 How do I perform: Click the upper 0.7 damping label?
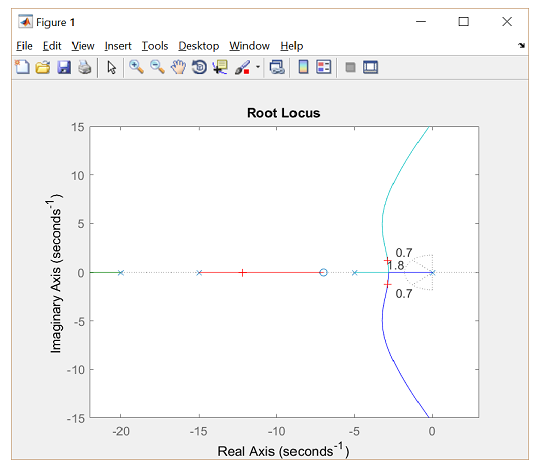point(404,252)
